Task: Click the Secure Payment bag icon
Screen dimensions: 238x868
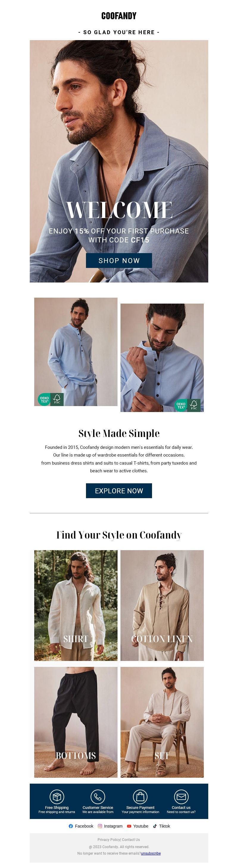Action: pyautogui.click(x=140, y=797)
